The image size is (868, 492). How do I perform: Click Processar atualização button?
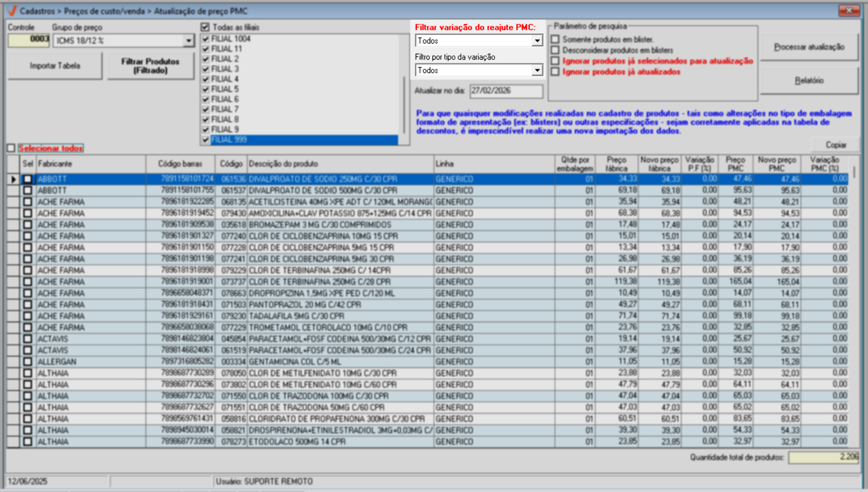point(808,47)
